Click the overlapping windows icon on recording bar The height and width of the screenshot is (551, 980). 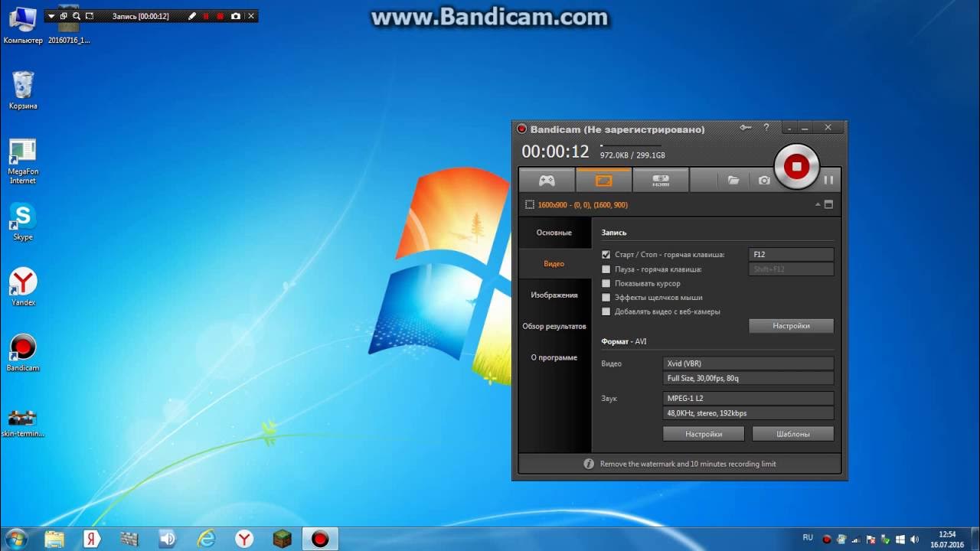coord(64,16)
